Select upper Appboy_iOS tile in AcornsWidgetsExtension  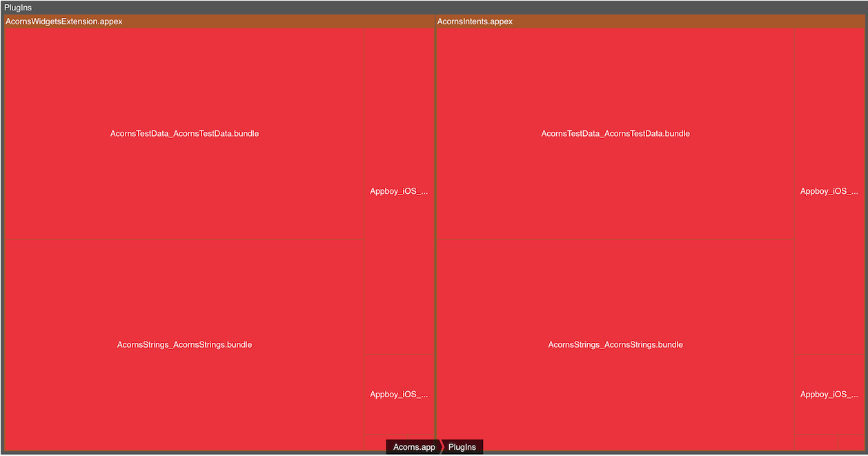pos(399,192)
